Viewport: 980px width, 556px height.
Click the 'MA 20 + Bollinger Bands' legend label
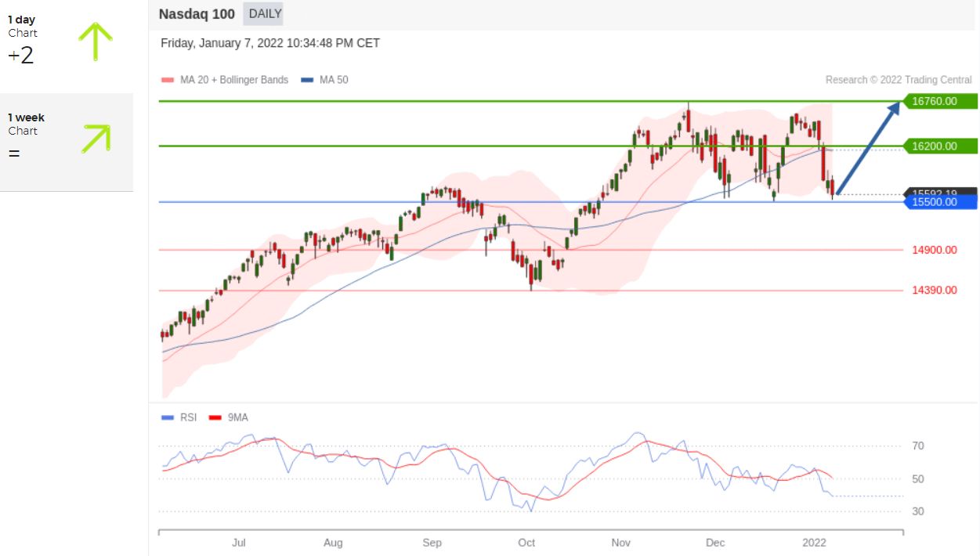(x=233, y=80)
